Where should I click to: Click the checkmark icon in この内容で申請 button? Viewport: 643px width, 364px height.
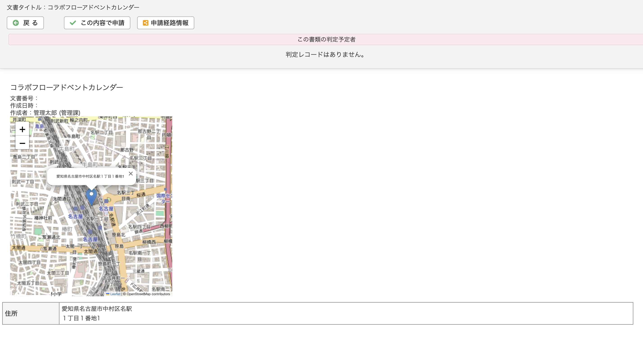click(x=72, y=23)
